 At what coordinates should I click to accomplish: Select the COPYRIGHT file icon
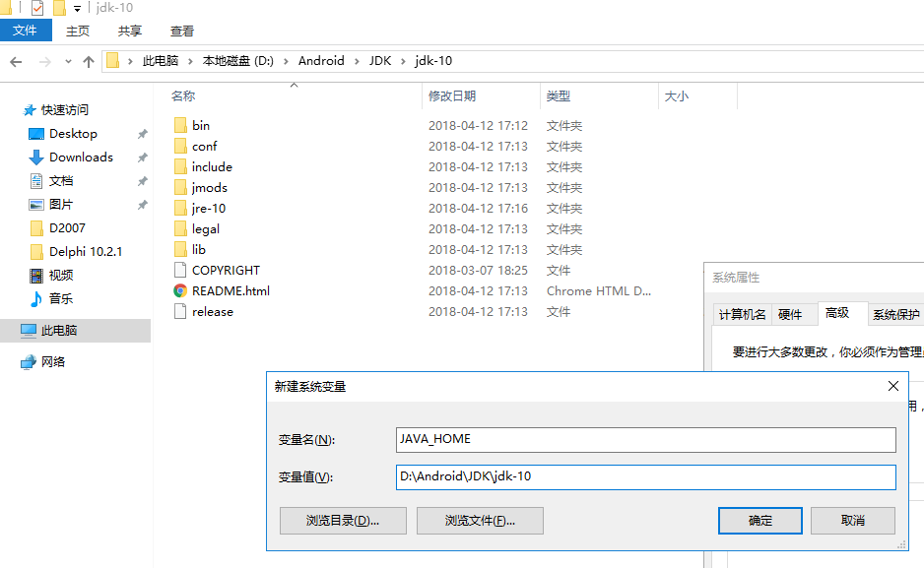[x=180, y=270]
